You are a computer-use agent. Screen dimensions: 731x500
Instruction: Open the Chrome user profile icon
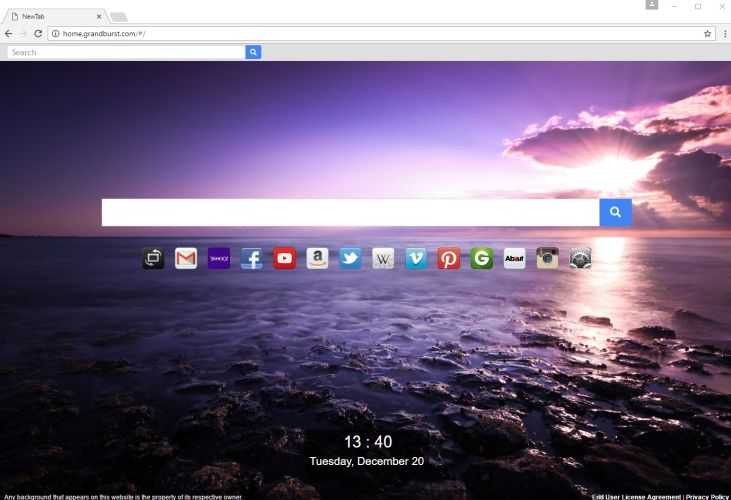tap(652, 5)
